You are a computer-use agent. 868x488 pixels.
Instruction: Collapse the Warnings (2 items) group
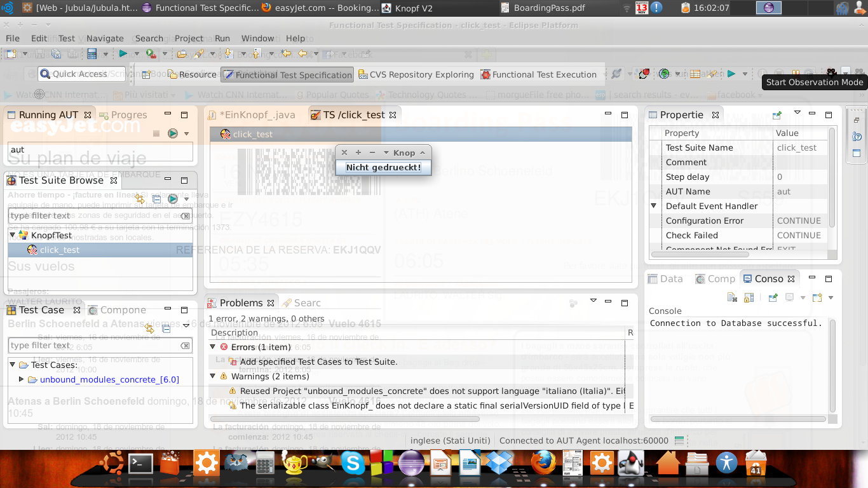point(213,376)
